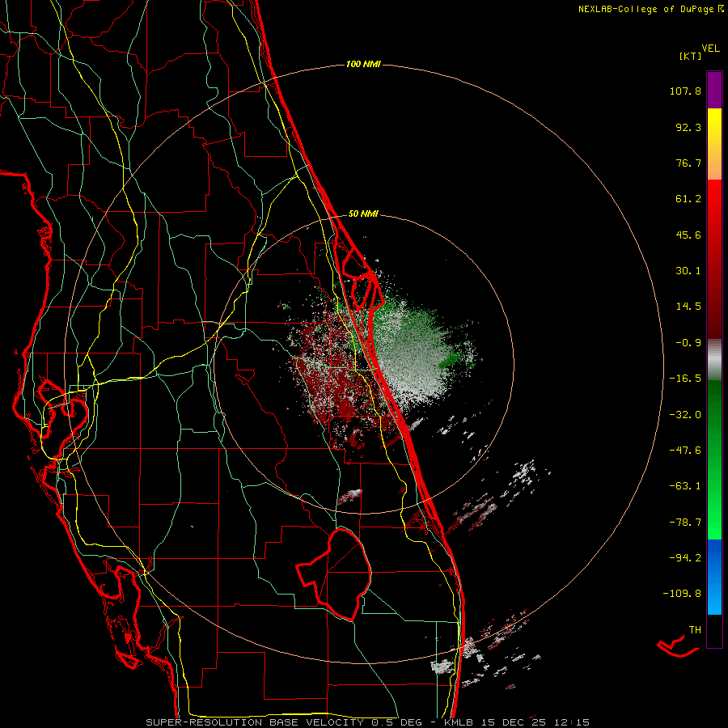Screen dimensions: 728x728
Task: Click the 50 NMI range ring label
Action: click(x=363, y=214)
